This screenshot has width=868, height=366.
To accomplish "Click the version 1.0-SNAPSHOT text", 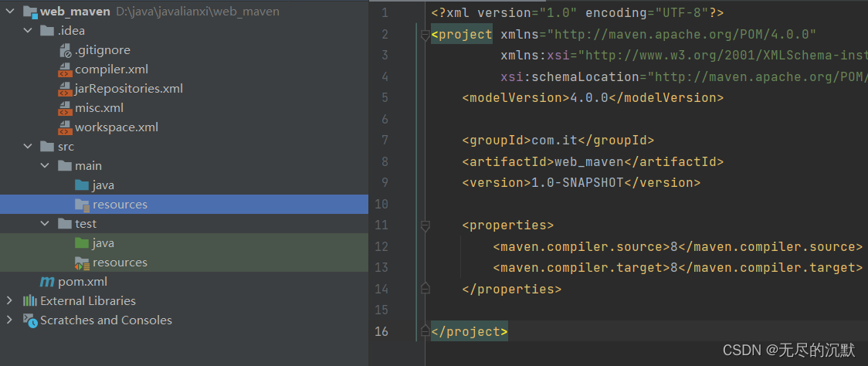I will click(578, 182).
